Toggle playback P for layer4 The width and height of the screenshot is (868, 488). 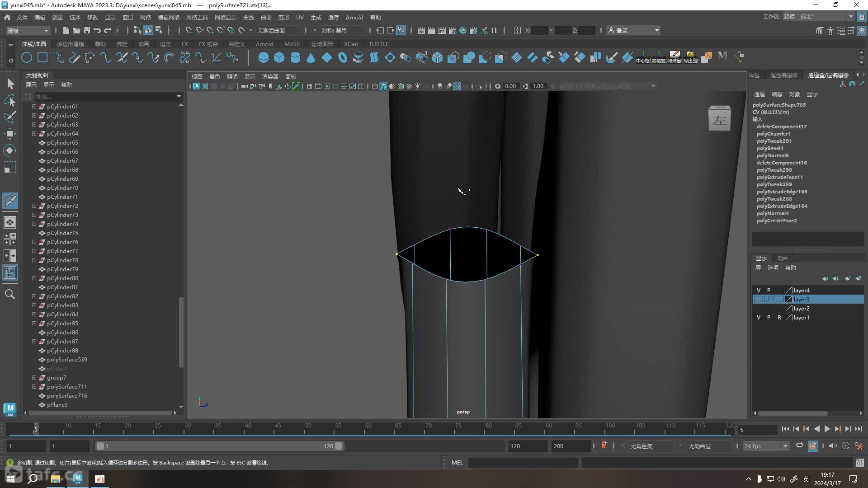coord(769,290)
